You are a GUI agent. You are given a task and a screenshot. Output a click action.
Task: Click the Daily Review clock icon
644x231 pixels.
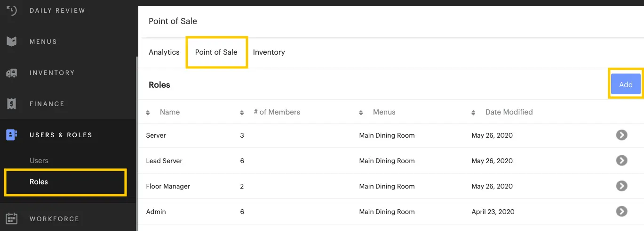[12, 10]
